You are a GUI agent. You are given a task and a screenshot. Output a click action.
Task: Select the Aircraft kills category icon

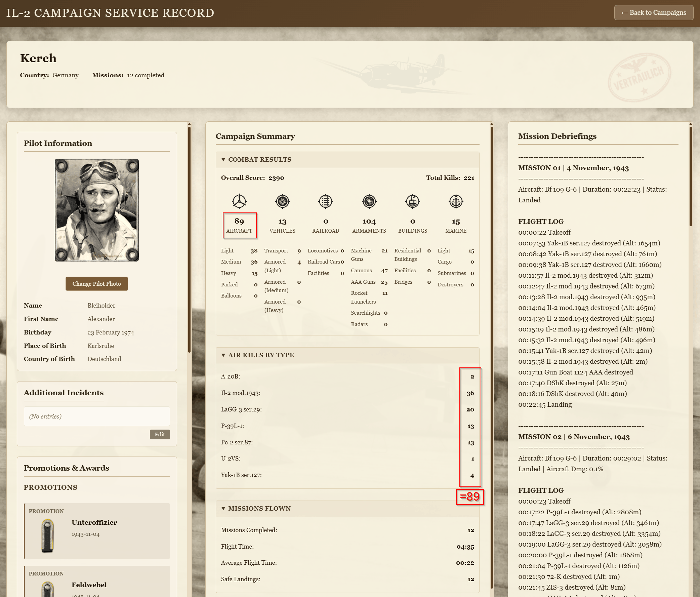(x=240, y=201)
